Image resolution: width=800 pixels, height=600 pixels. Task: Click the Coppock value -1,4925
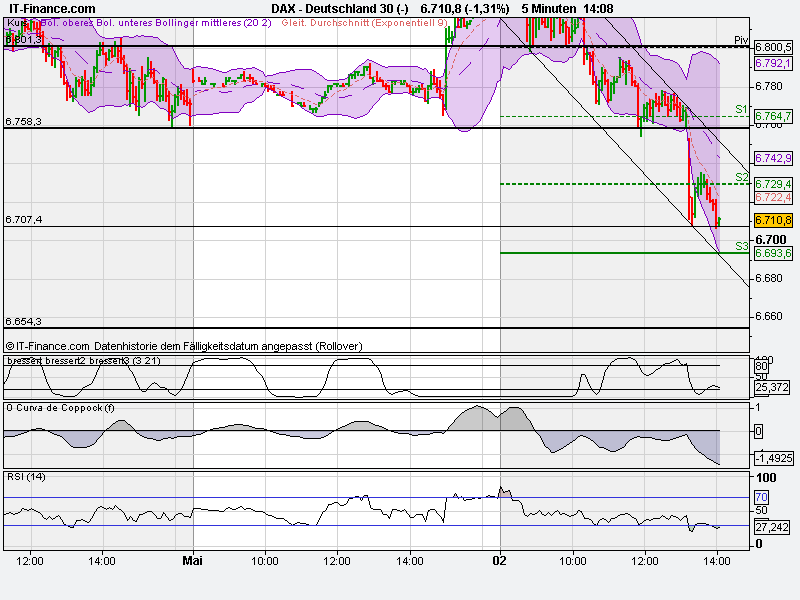(x=773, y=458)
